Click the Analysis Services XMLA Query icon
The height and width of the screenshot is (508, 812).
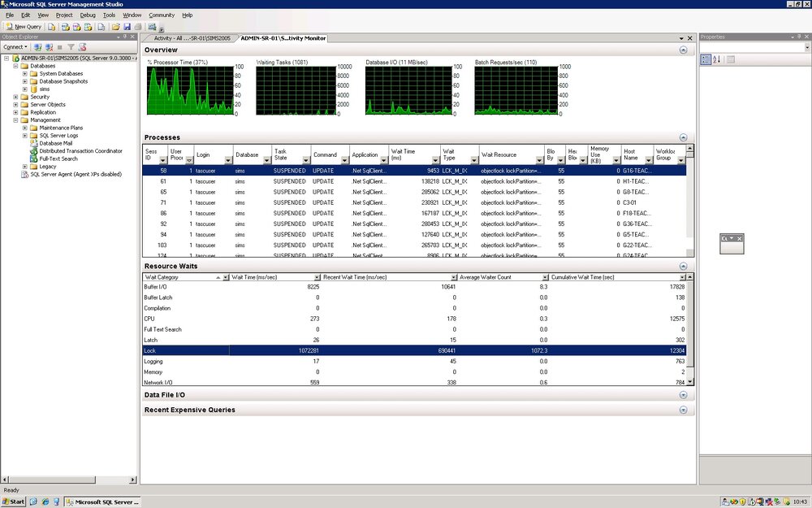[88, 27]
